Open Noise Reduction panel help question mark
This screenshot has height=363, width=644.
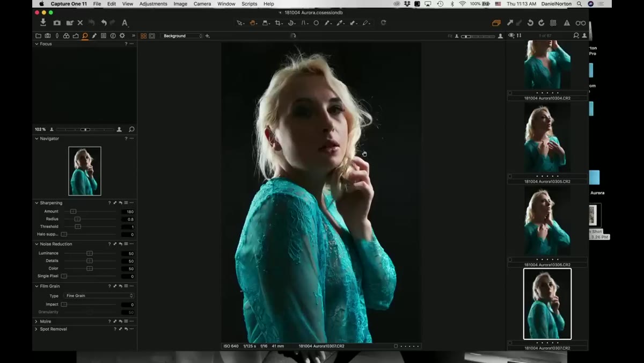pyautogui.click(x=109, y=244)
